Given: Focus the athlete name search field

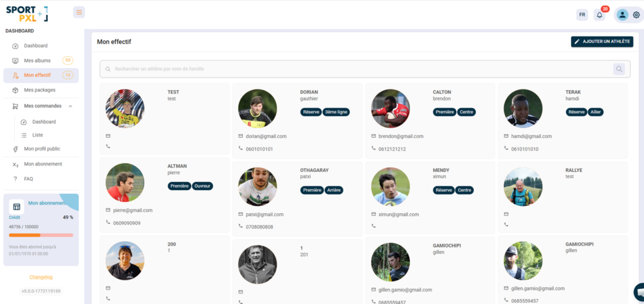Looking at the screenshot, I should [358, 69].
